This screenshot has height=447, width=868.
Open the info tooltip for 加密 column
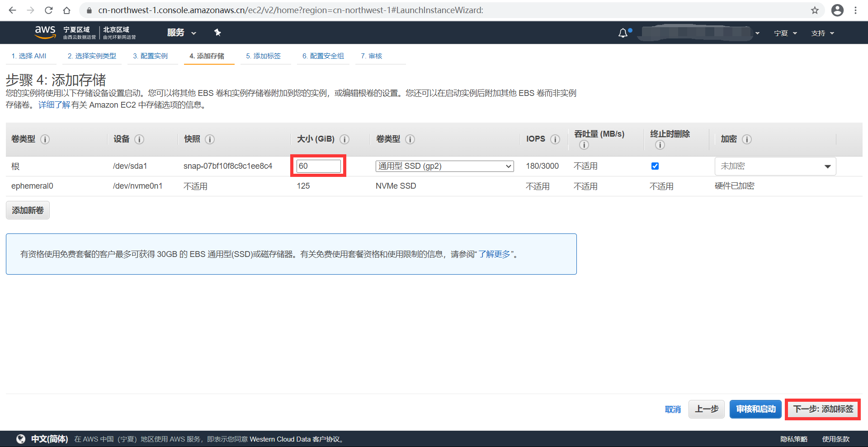click(x=746, y=139)
